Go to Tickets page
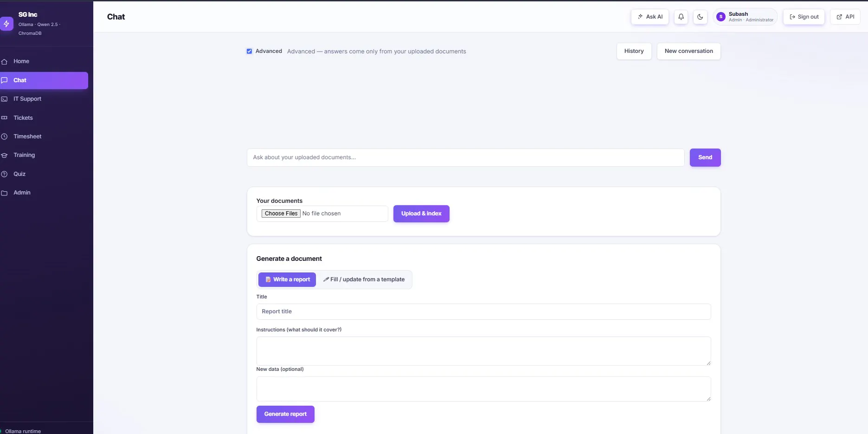This screenshot has height=434, width=868. [x=44, y=118]
